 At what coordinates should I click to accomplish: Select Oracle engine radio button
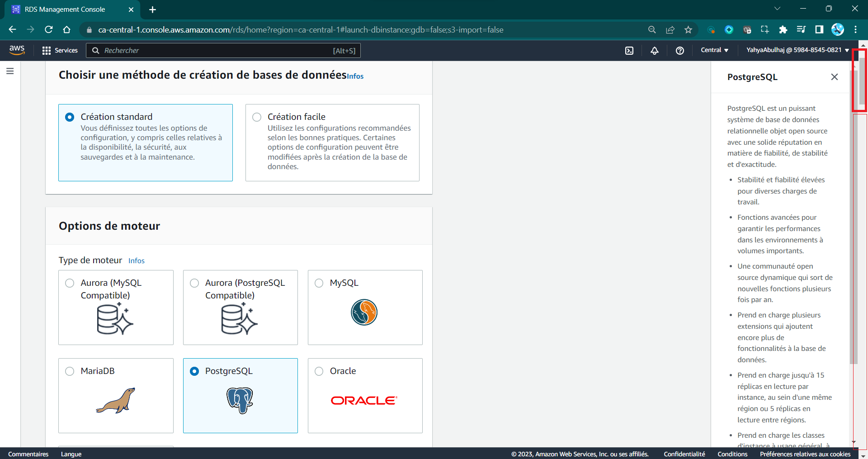coord(319,371)
